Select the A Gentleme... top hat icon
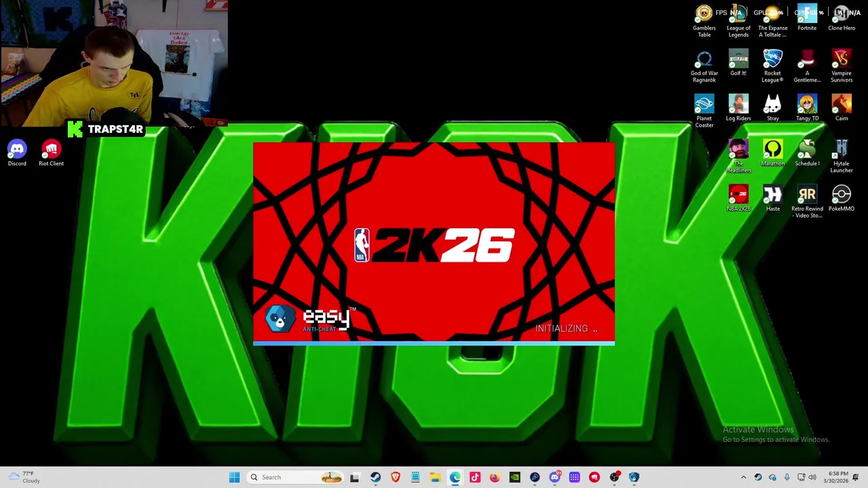868x488 pixels. 807,66
